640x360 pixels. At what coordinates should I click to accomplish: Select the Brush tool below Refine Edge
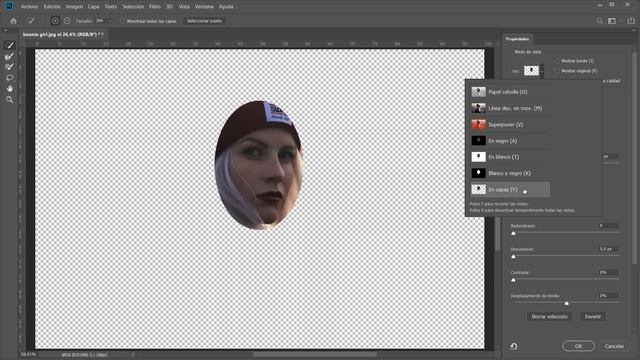10,67
